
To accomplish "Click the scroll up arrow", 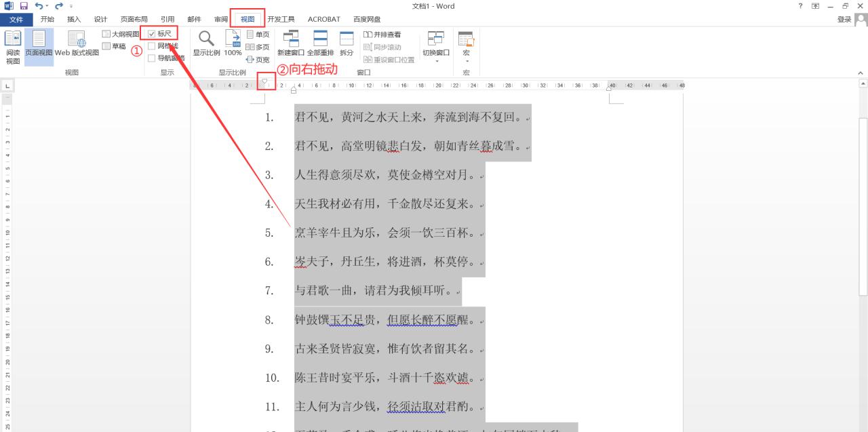I will tap(863, 83).
